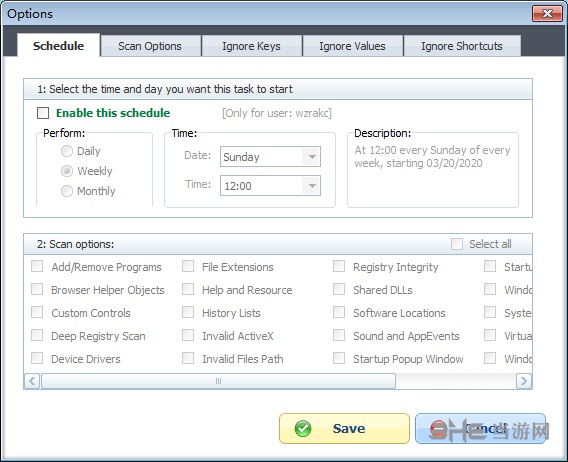Check Shared DLLs option
The height and width of the screenshot is (462, 568).
tap(339, 289)
